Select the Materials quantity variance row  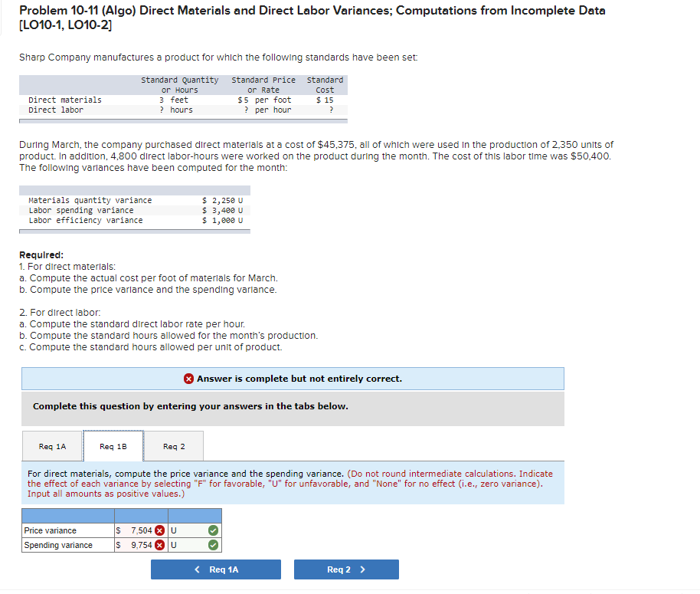point(84,200)
